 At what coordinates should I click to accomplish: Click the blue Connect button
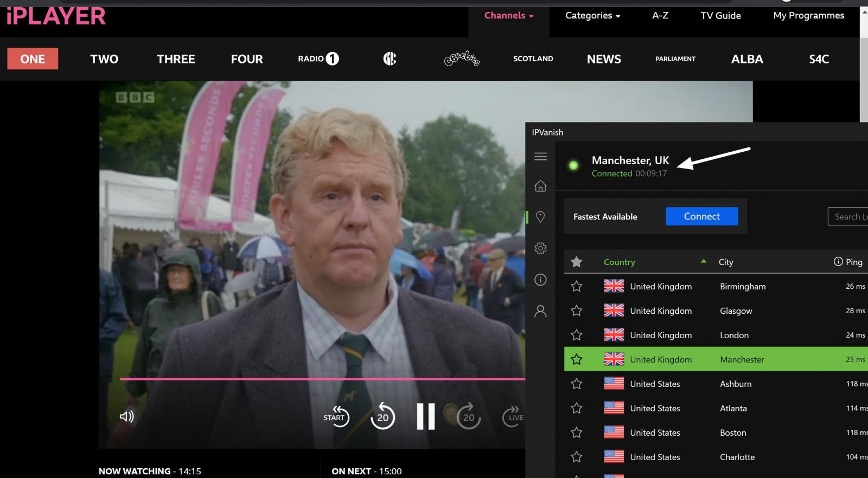click(x=701, y=216)
